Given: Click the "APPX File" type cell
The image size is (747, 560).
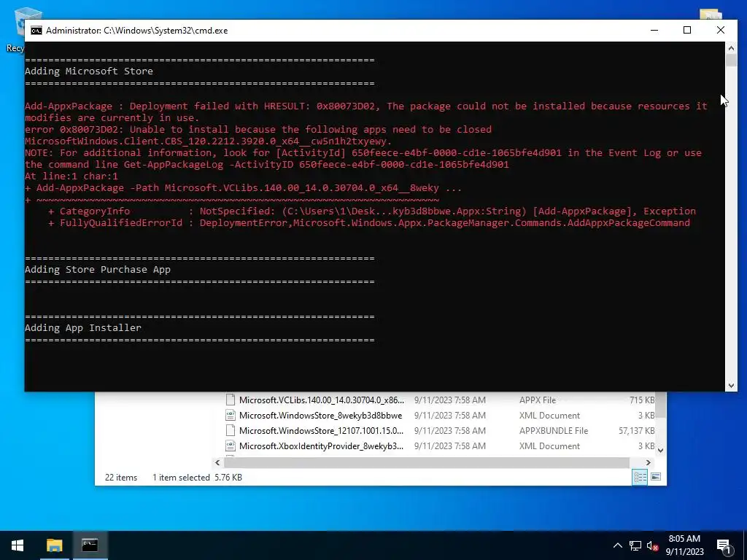Looking at the screenshot, I should coord(538,400).
